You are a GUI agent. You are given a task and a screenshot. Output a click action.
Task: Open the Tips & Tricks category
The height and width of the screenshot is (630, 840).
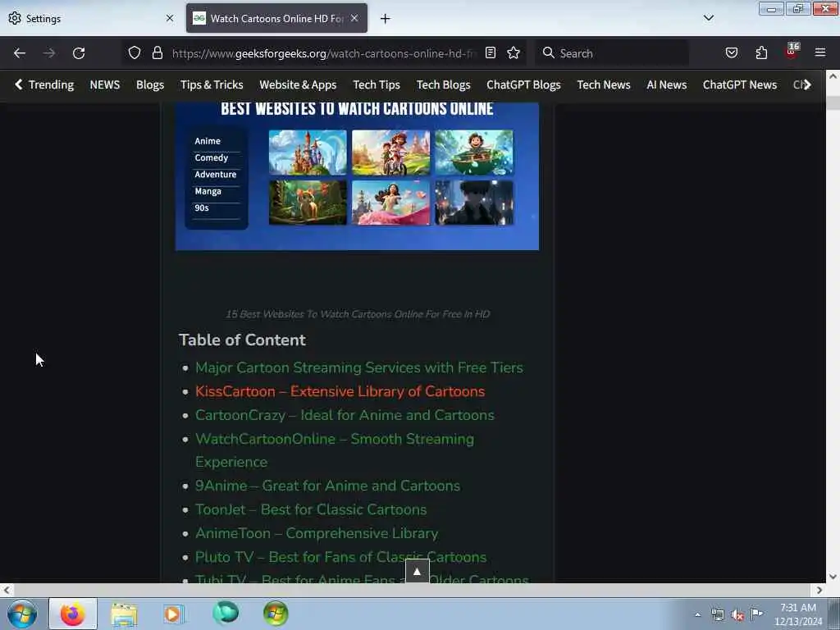pyautogui.click(x=212, y=84)
